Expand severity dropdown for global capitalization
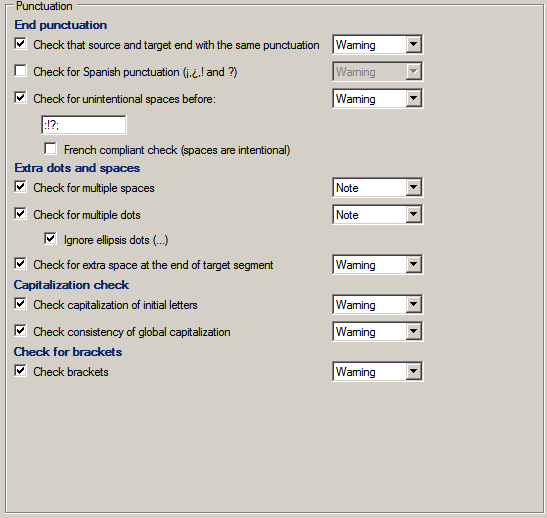 [x=377, y=332]
